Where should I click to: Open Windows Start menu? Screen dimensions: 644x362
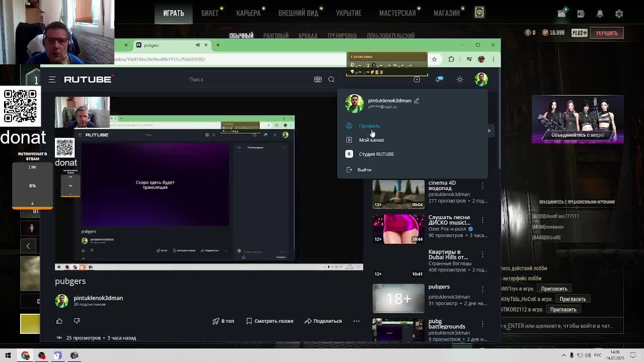coord(8,355)
